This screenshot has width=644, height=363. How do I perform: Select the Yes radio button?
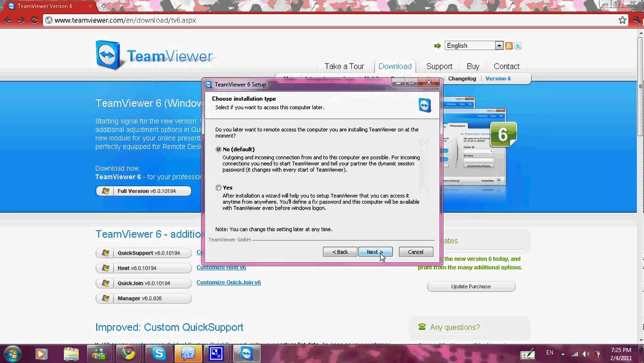coord(218,188)
